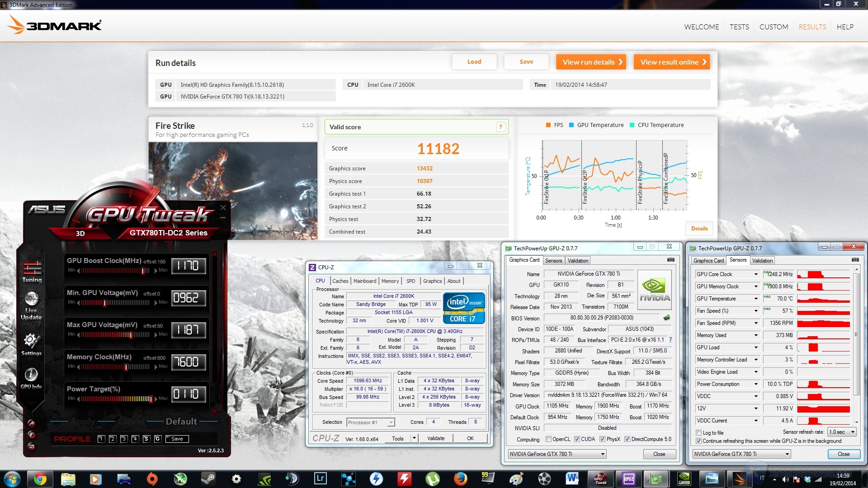868x488 pixels.
Task: Click the GPU-Z screenshot camera icon
Action: click(x=670, y=260)
